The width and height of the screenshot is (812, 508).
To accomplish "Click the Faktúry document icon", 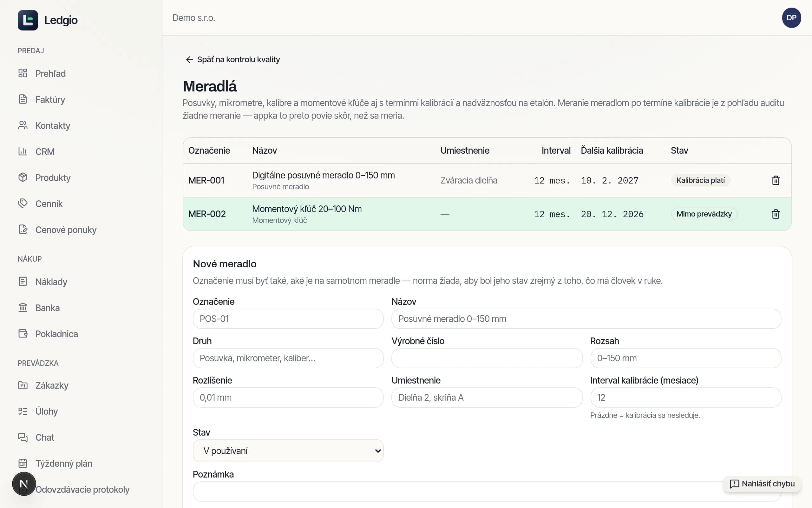I will 23,99.
